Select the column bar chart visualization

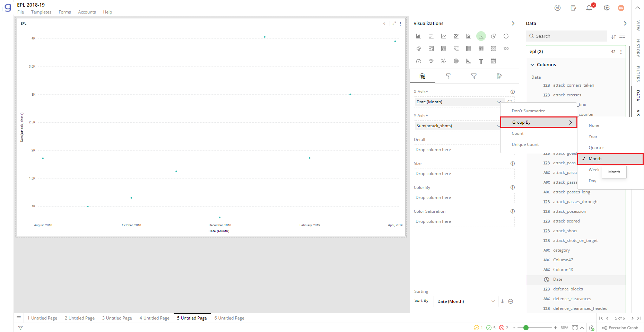click(x=418, y=36)
